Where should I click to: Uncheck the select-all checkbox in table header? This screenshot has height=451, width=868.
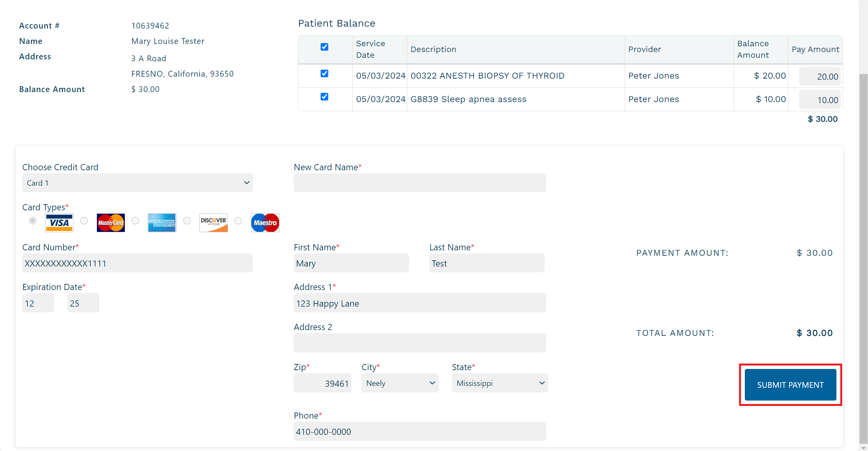pos(324,47)
